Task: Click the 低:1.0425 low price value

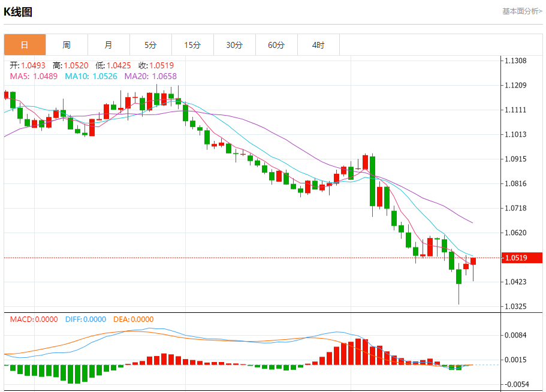Action: [x=113, y=65]
